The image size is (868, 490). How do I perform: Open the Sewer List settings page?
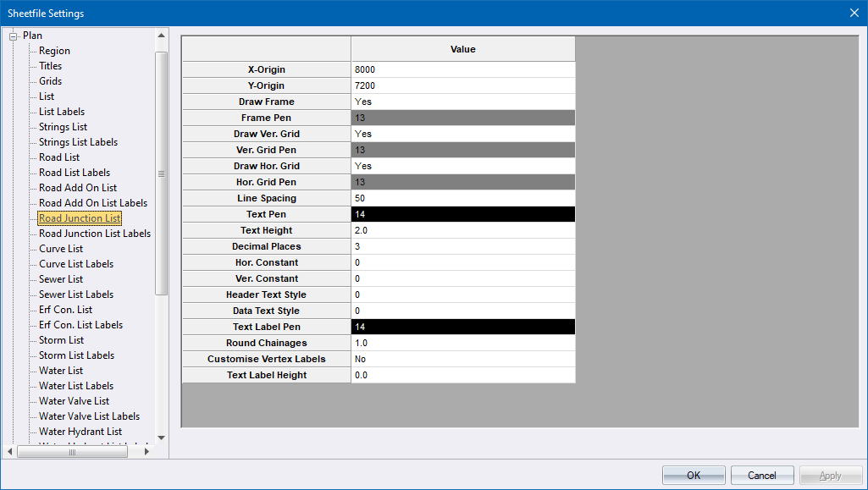(x=59, y=278)
